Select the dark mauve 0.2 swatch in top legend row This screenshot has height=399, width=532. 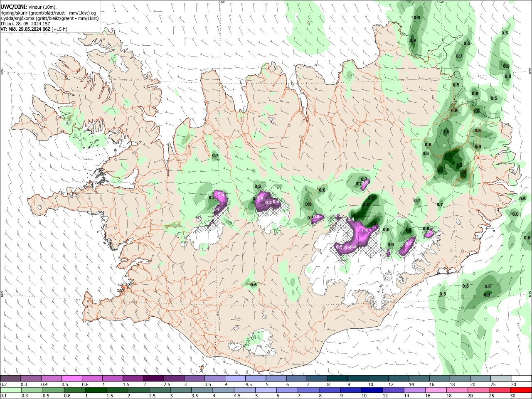tap(10, 378)
